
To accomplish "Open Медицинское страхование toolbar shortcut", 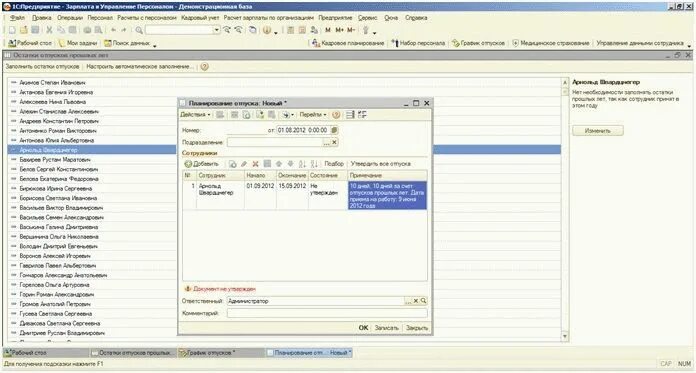I will [x=551, y=43].
